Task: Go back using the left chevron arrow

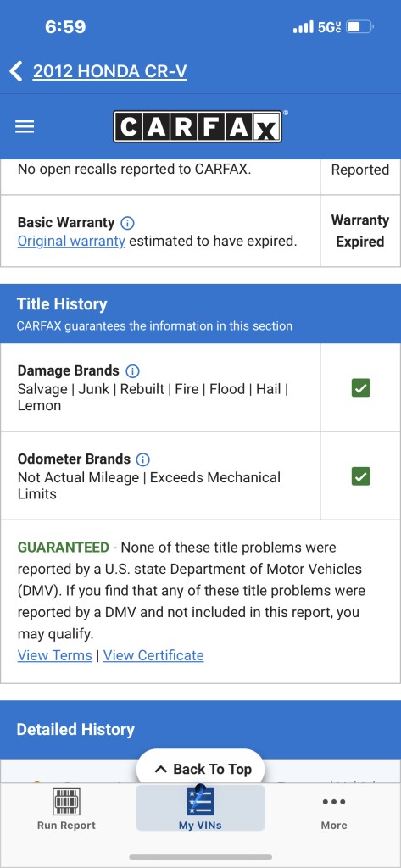Action: pos(16,71)
